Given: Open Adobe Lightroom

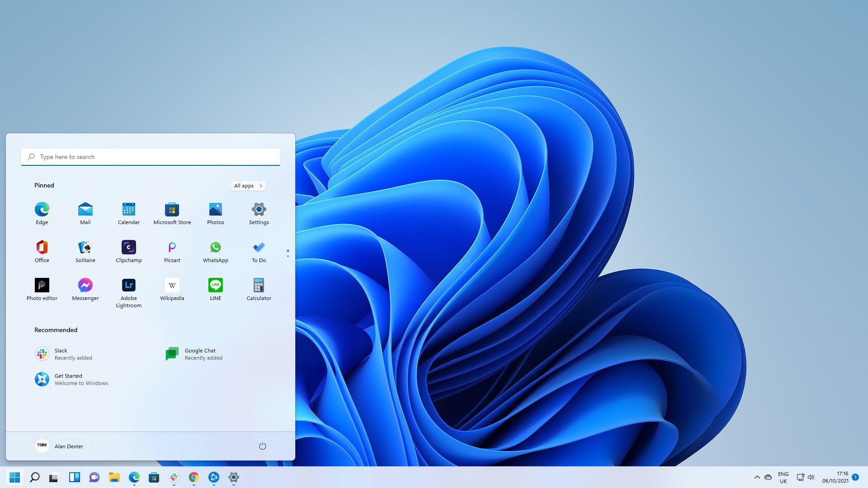Looking at the screenshot, I should coord(129,285).
